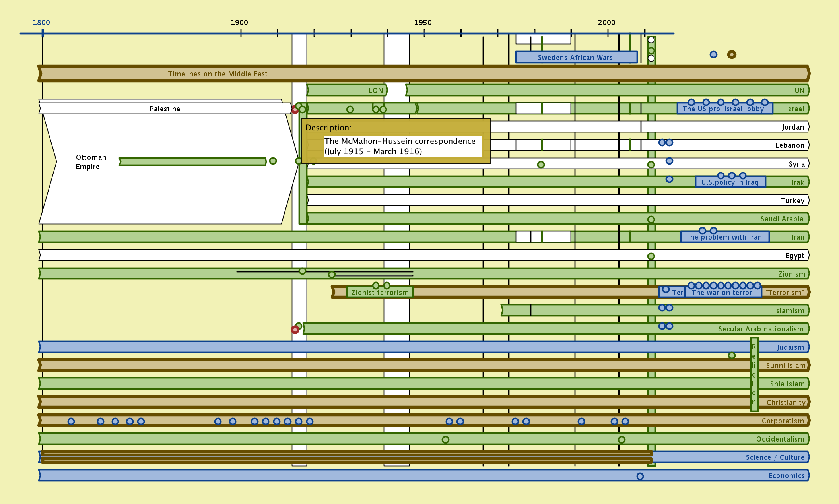
Task: Click the blue circle marker on the Economics bar
Action: (x=640, y=476)
